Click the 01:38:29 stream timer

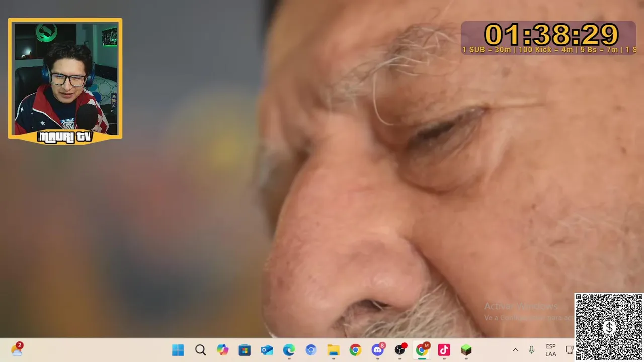tap(551, 35)
